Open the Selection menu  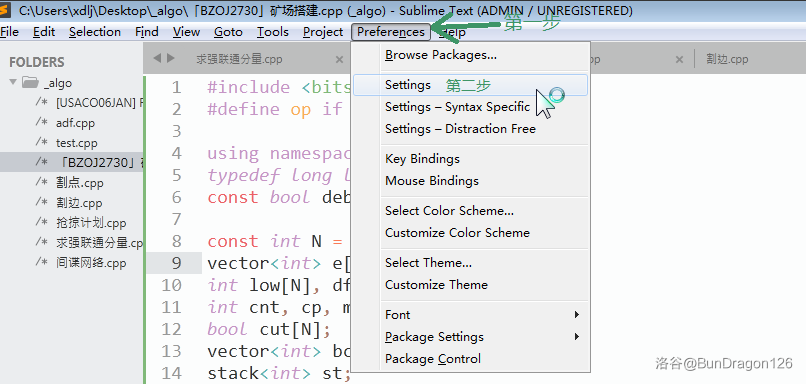tap(95, 32)
